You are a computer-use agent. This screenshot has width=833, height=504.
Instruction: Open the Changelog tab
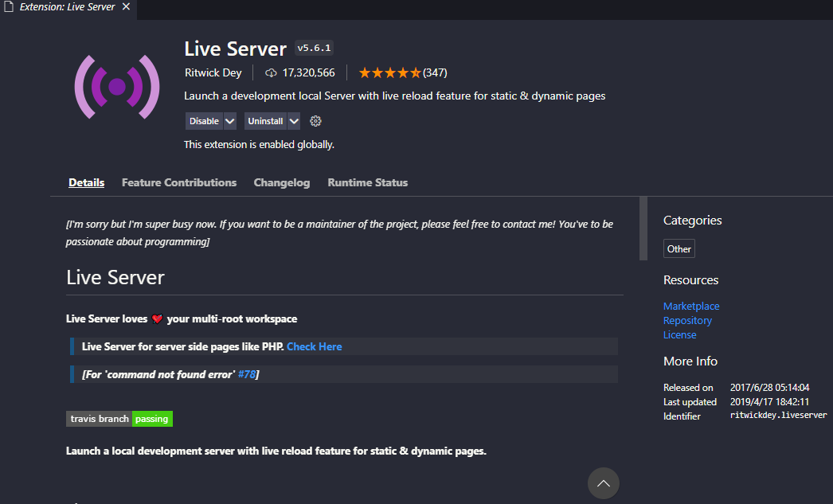282,182
